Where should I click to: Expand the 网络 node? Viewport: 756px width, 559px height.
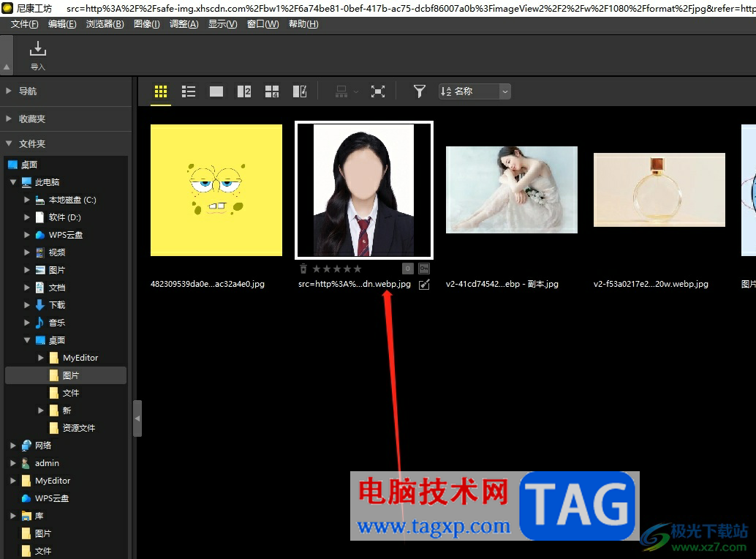13,446
